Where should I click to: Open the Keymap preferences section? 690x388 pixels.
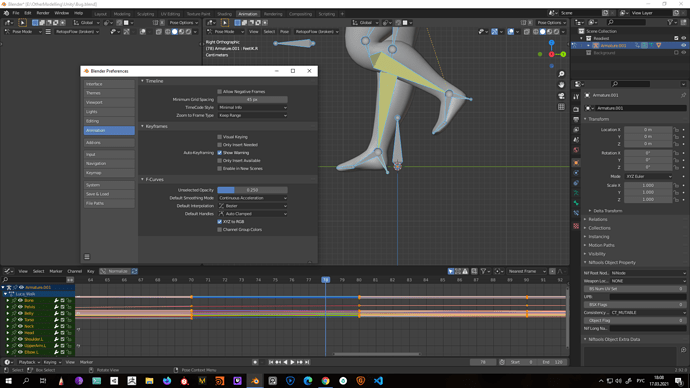[x=109, y=173]
